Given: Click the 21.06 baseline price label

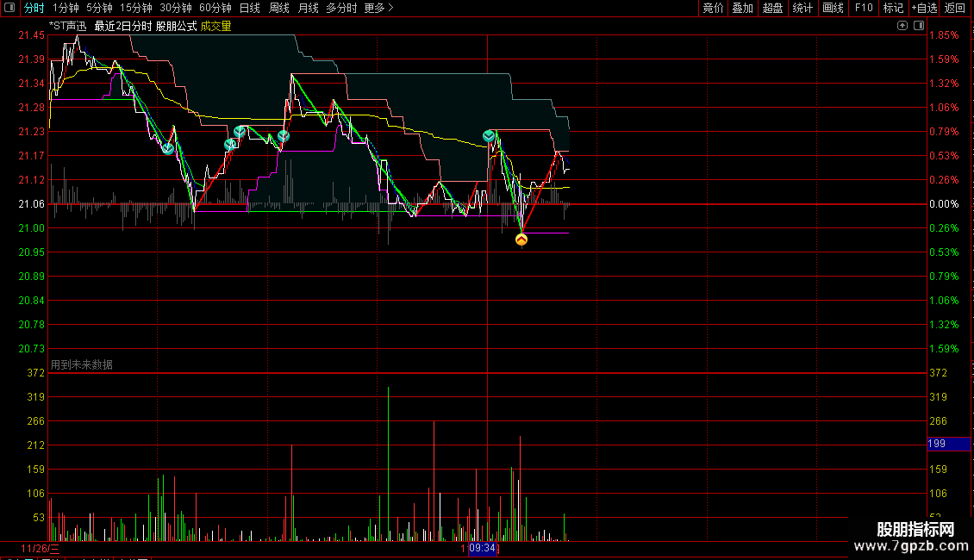Looking at the screenshot, I should coord(31,204).
